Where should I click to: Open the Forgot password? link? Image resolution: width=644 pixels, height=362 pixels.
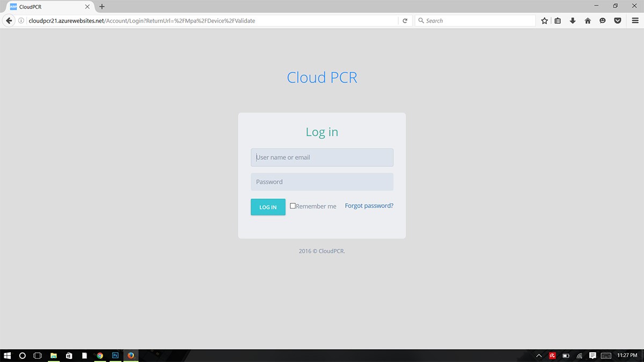369,206
